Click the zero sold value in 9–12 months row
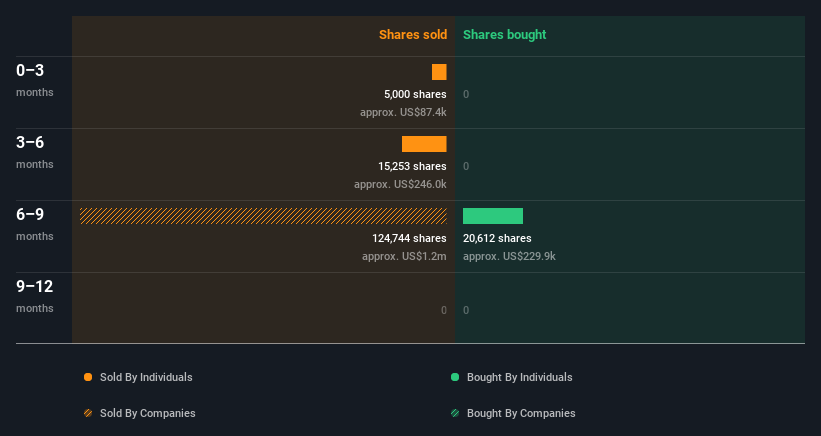821x436 pixels. click(x=443, y=310)
